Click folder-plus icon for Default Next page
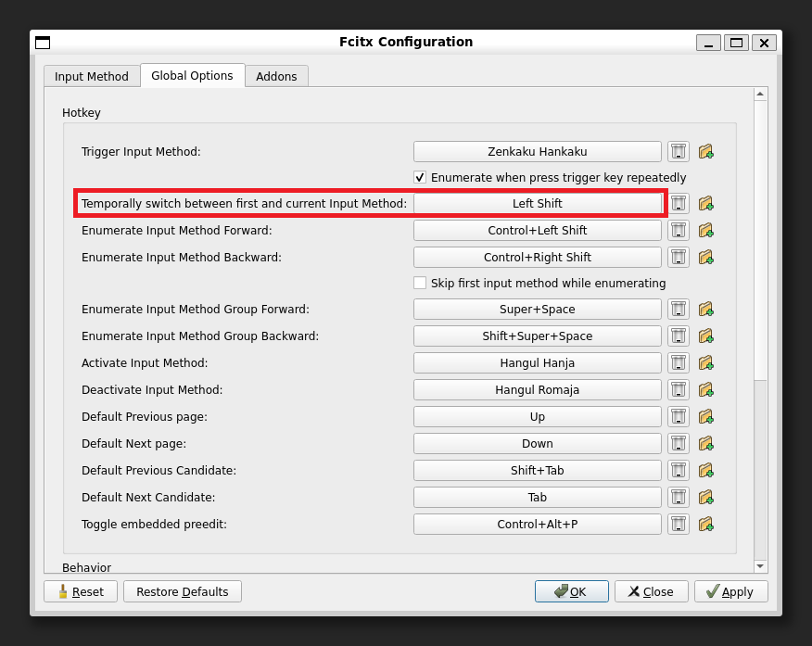 coord(705,444)
